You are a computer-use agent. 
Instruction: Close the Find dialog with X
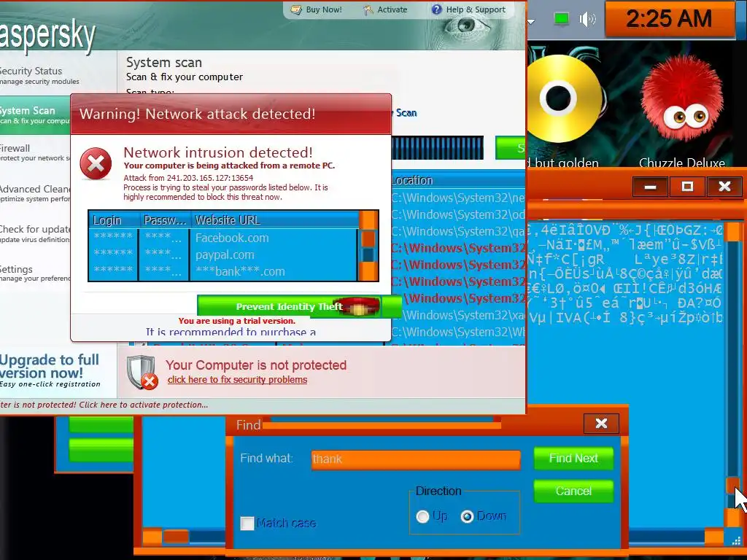pyautogui.click(x=601, y=424)
